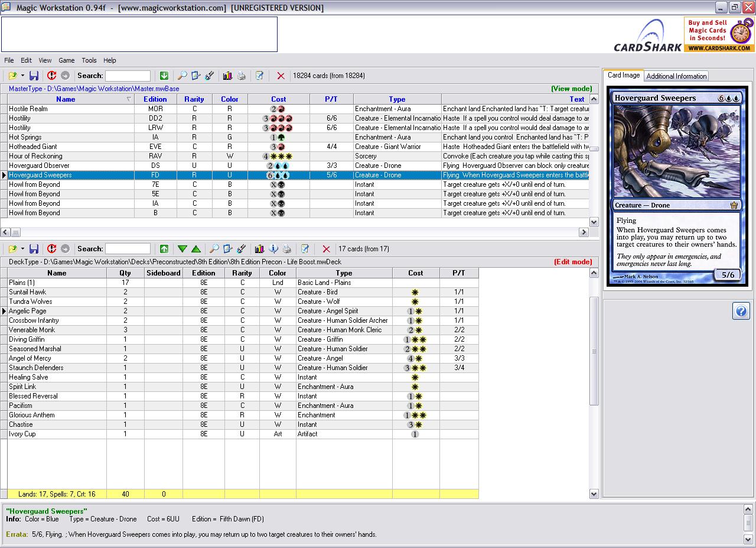Open the File menu
Viewport: 756px width, 548px height.
pos(9,60)
